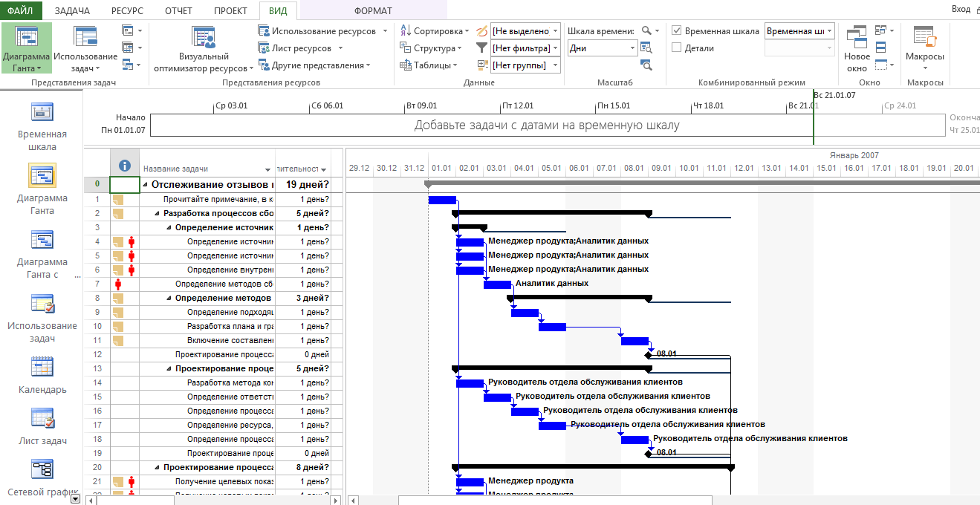Click the row 0 header number
This screenshot has height=505, width=980.
tap(97, 184)
